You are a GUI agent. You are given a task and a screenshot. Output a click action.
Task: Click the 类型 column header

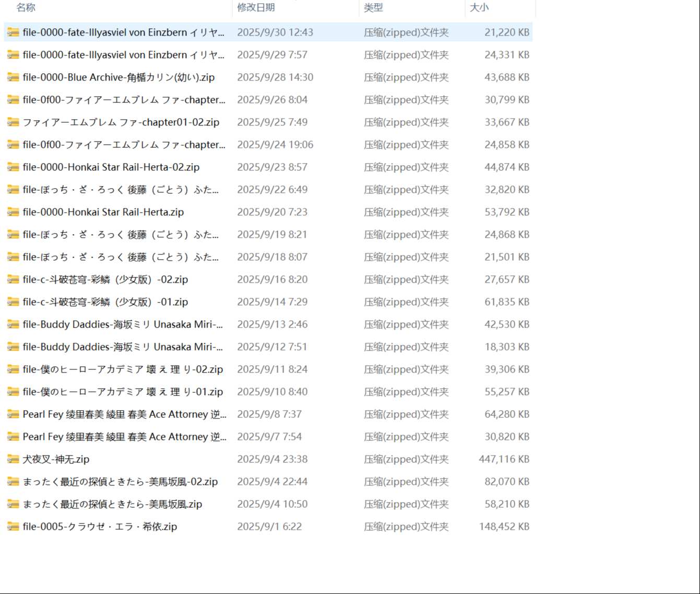coord(373,7)
